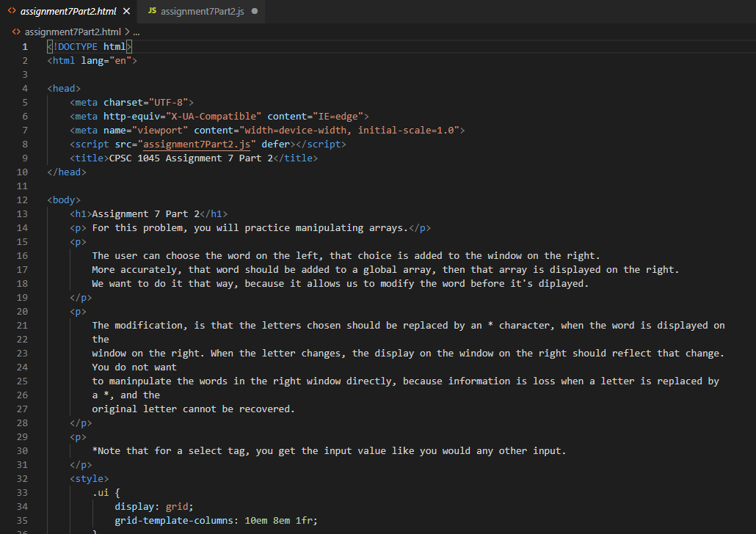Click the "X-UA-Compatible" attribute value
This screenshot has width=756, height=534.
click(214, 117)
